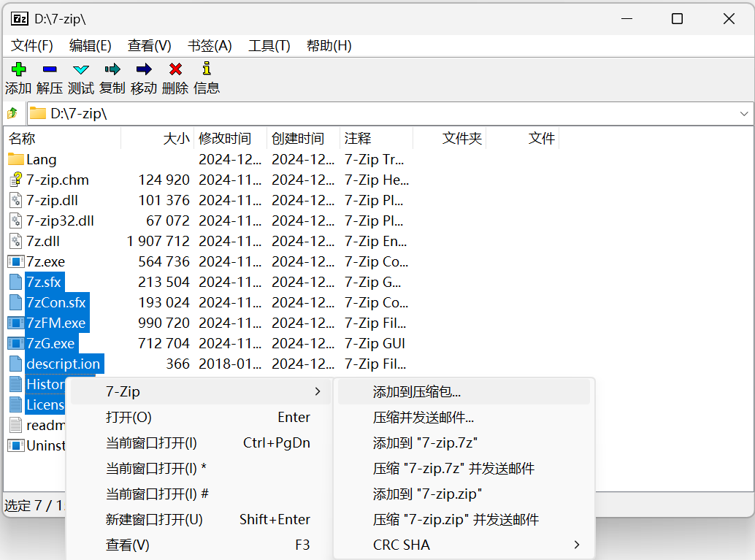Screen dimensions: 755x560
Task: Click the 7zG.exe program icon
Action: 16,343
